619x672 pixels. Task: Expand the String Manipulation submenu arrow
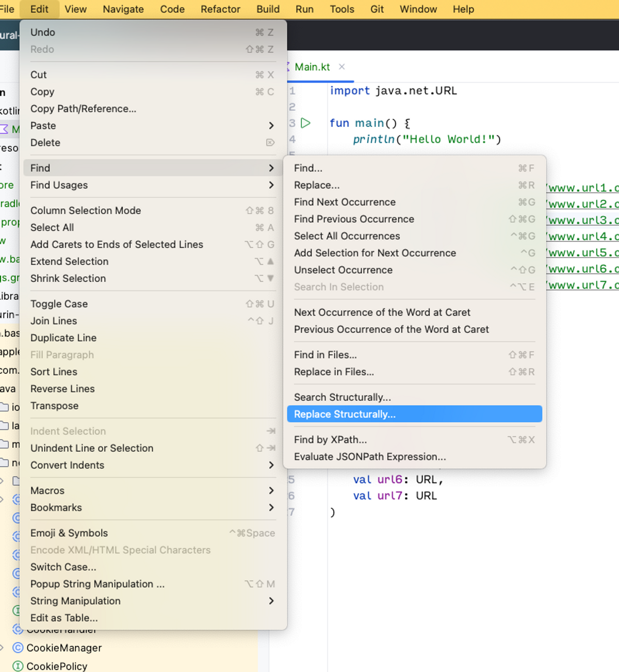tap(271, 601)
